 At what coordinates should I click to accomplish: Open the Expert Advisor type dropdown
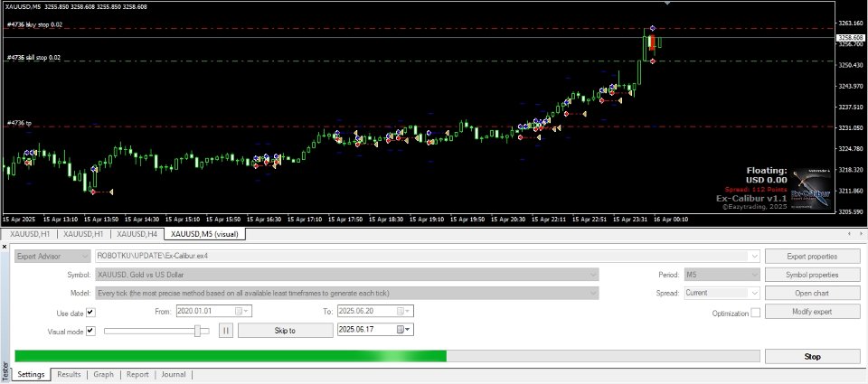point(52,257)
